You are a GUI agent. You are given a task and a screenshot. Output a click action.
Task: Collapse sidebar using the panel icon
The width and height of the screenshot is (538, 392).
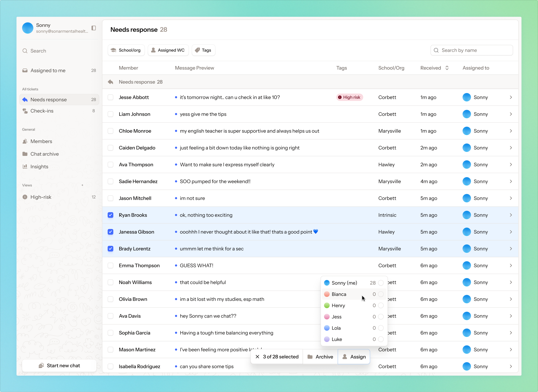point(93,28)
